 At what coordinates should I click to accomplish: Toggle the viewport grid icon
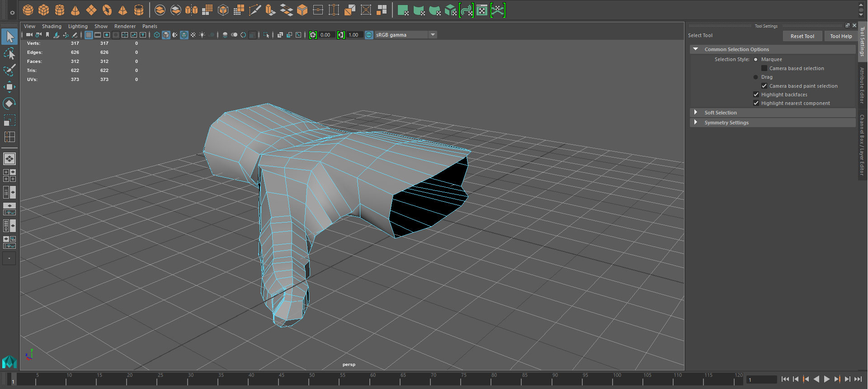coord(89,35)
